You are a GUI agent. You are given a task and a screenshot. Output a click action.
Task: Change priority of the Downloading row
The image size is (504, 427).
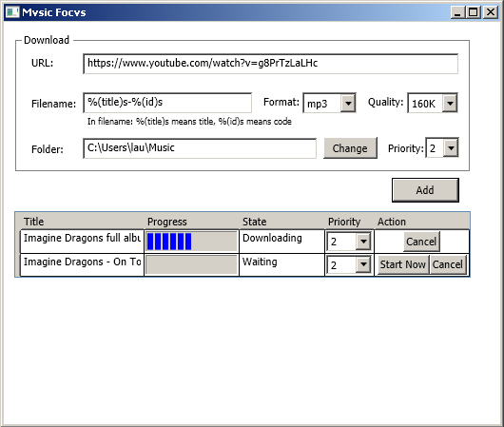[x=349, y=242]
